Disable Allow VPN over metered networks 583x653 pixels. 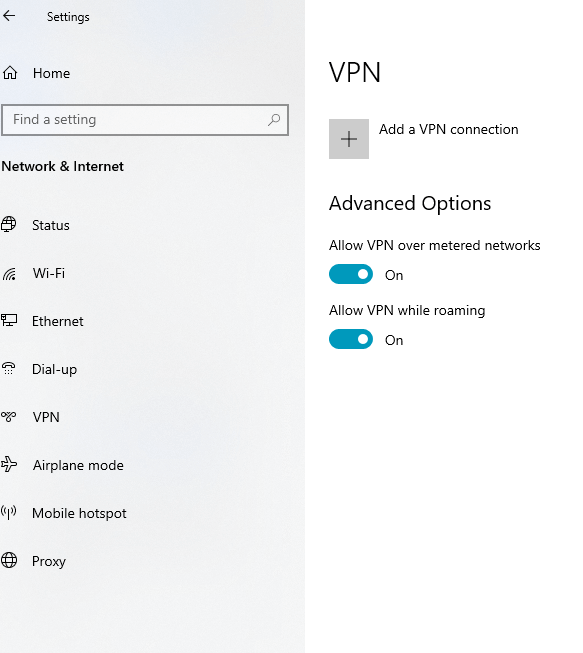(x=351, y=274)
